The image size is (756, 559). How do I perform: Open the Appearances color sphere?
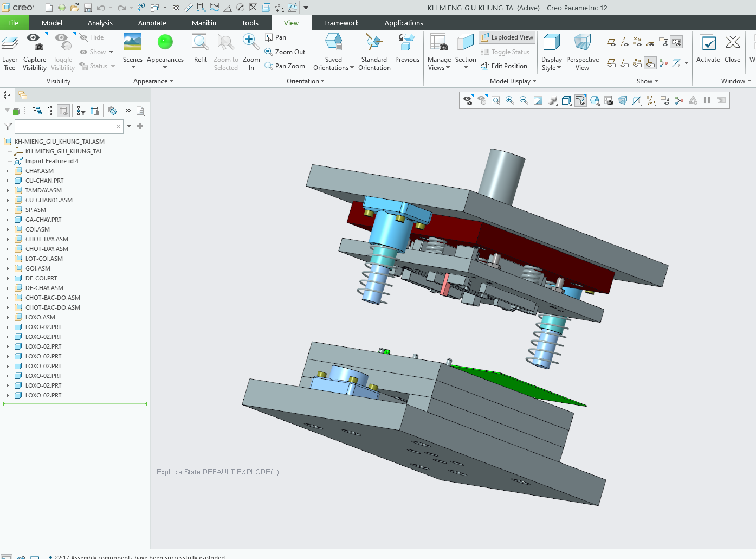(165, 42)
